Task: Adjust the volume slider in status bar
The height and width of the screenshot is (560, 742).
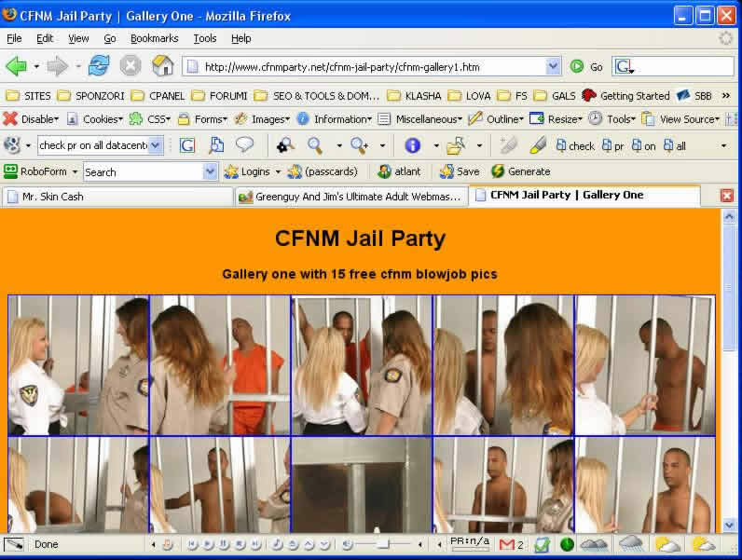Action: click(x=380, y=544)
